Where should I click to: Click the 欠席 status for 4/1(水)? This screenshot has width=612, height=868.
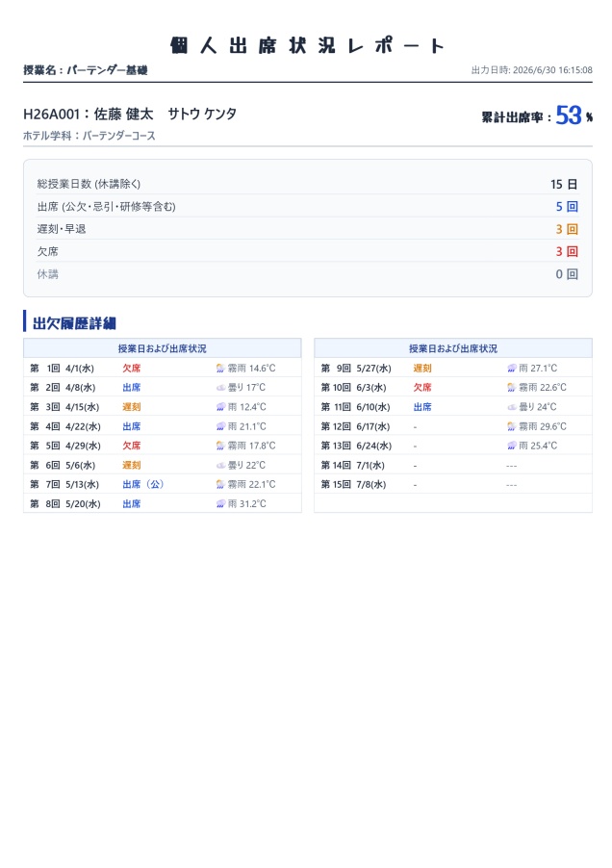point(132,369)
